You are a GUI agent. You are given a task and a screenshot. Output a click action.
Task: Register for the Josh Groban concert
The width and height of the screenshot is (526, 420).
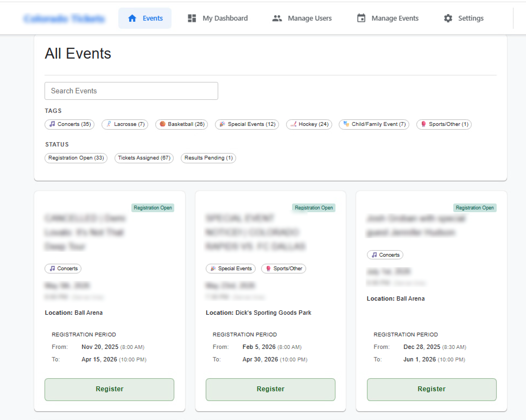pos(431,389)
